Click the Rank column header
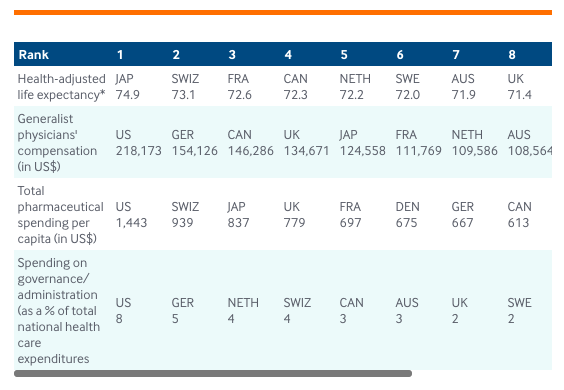This screenshot has width=564, height=390. point(33,55)
